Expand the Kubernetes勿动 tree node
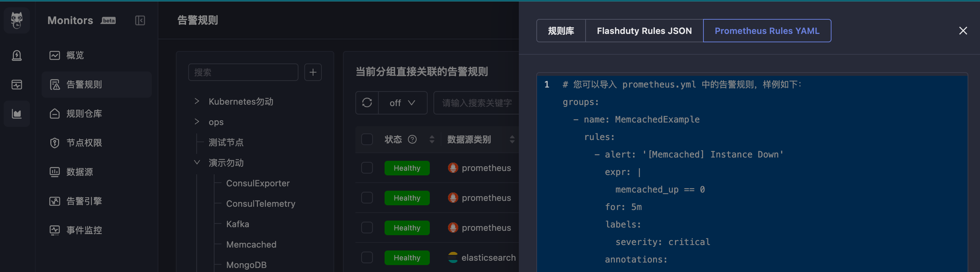Screen dimensions: 980x272 pos(197,101)
